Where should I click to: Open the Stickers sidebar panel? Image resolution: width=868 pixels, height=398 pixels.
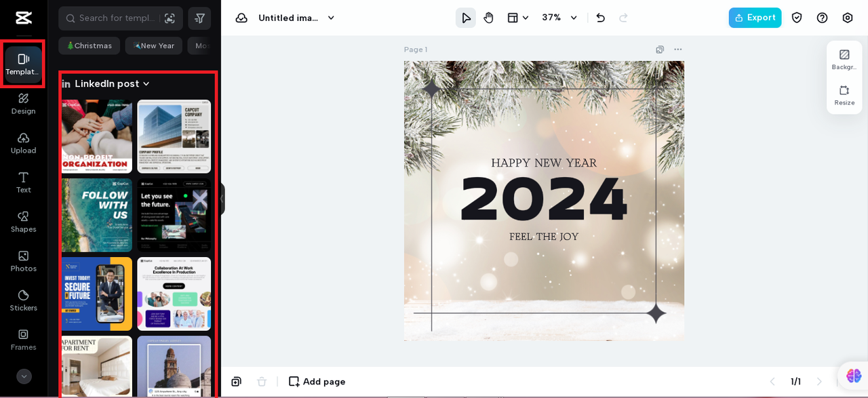coord(23,300)
